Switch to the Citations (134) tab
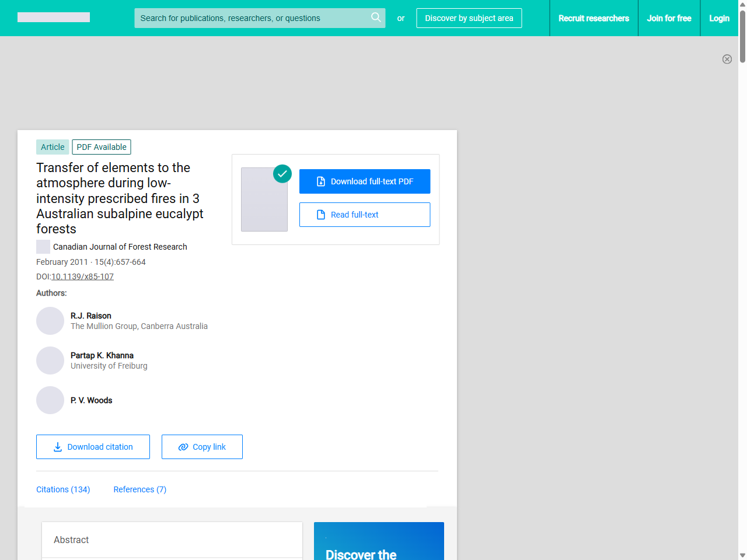 pos(63,489)
